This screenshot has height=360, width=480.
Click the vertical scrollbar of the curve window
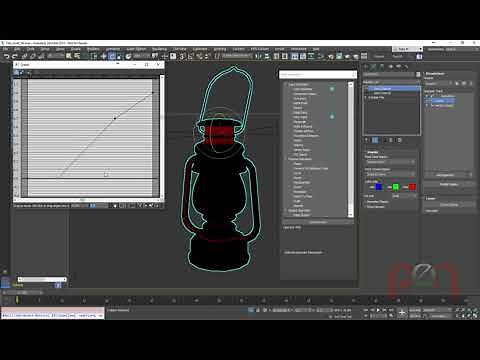[x=162, y=137]
